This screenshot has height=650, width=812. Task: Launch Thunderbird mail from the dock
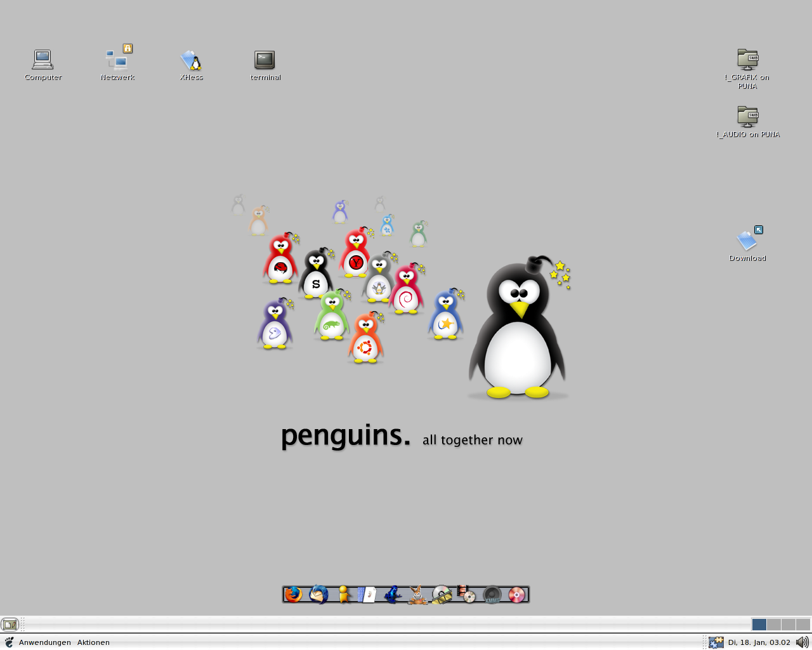pyautogui.click(x=318, y=594)
